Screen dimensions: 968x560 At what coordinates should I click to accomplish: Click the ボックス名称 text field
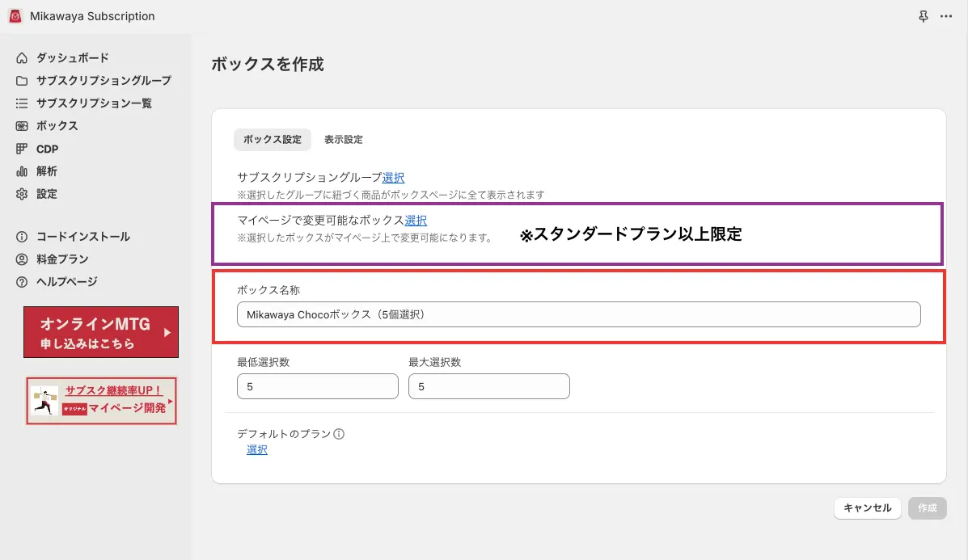[578, 314]
